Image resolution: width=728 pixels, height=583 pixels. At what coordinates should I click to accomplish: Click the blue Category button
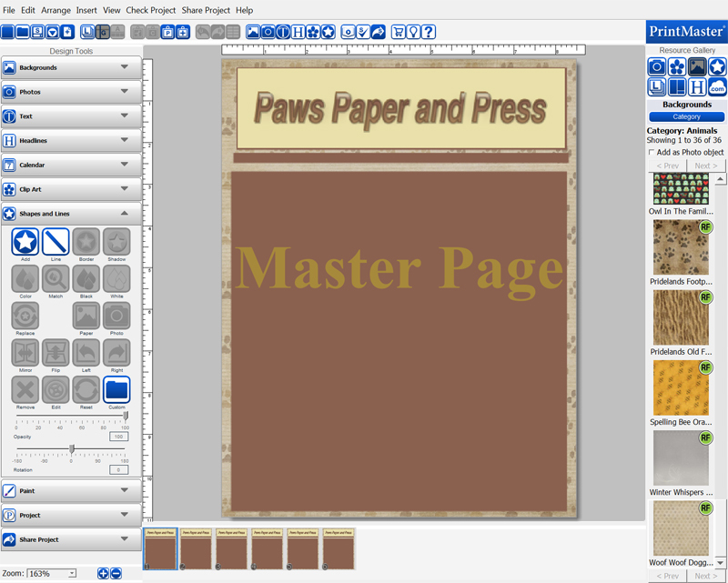click(687, 117)
